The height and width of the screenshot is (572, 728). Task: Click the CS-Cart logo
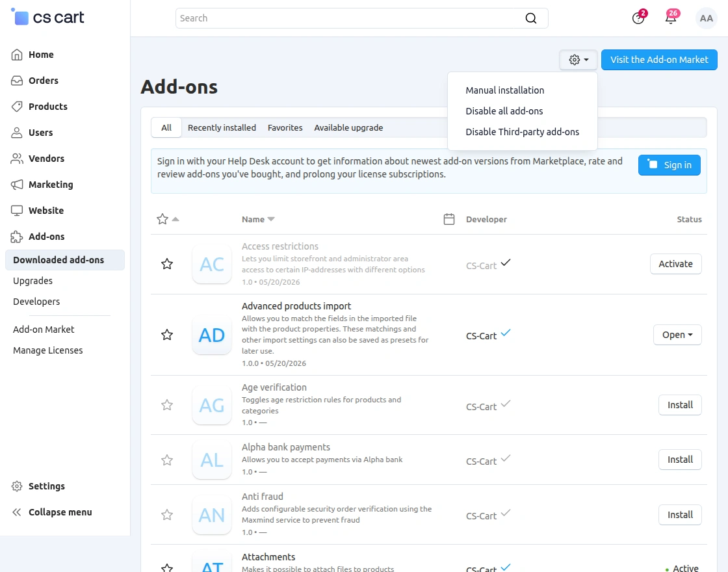click(x=47, y=17)
